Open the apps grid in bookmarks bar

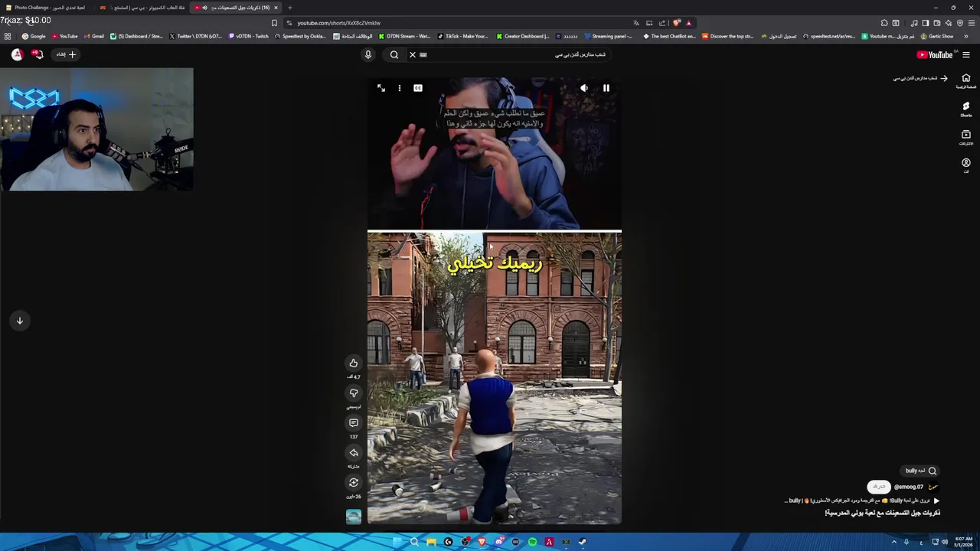pos(8,36)
